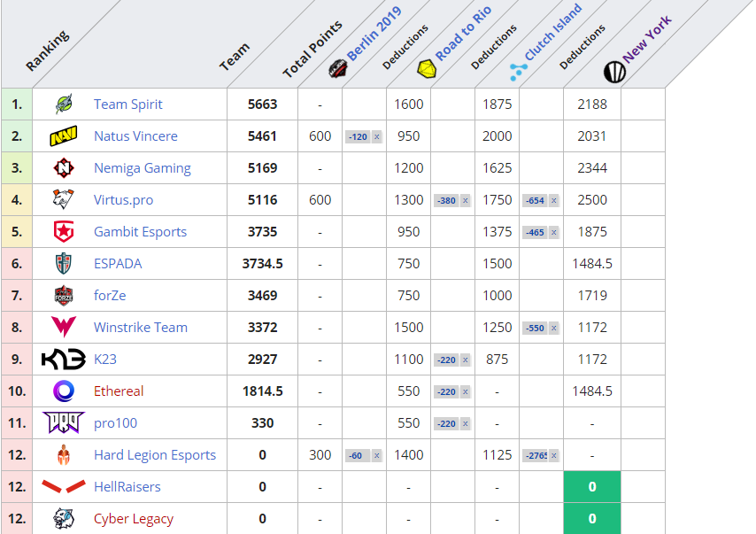Open the Nemiga Gaming team page
This screenshot has width=756, height=534.
(x=142, y=168)
